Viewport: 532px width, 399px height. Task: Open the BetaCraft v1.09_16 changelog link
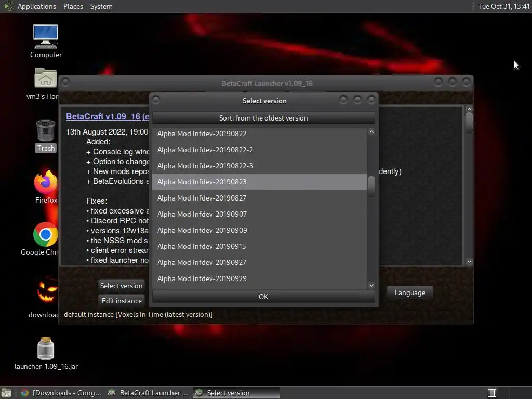click(107, 116)
